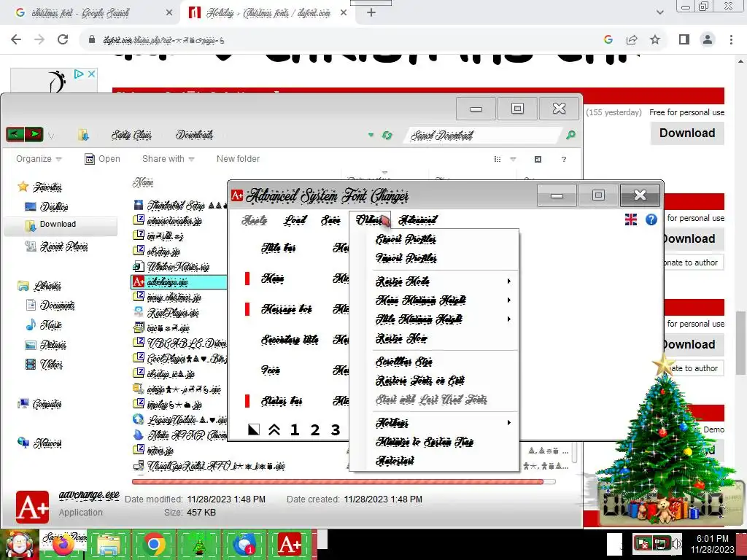Open Chrome from the taskbar

coord(154,544)
